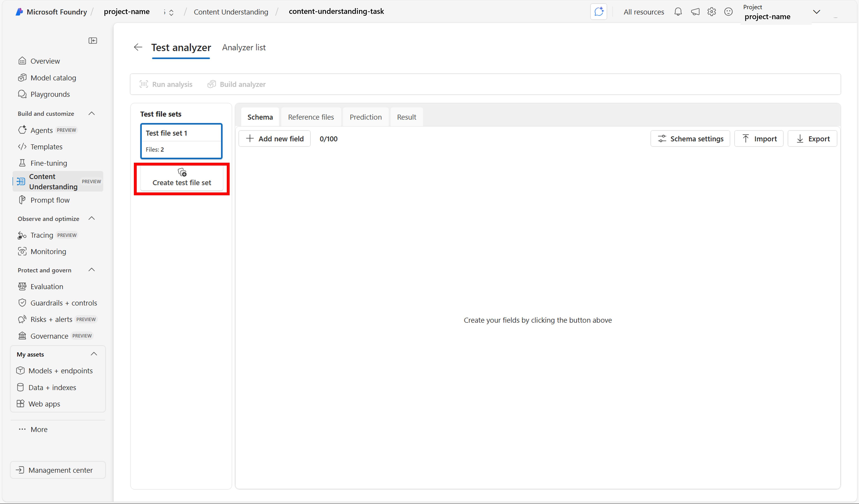This screenshot has height=504, width=859.
Task: Open All resources
Action: tap(644, 12)
